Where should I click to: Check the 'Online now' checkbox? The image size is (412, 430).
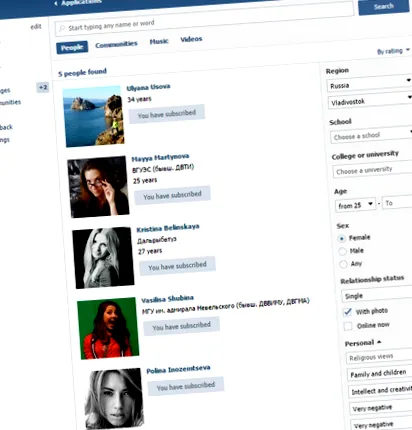coord(348,326)
